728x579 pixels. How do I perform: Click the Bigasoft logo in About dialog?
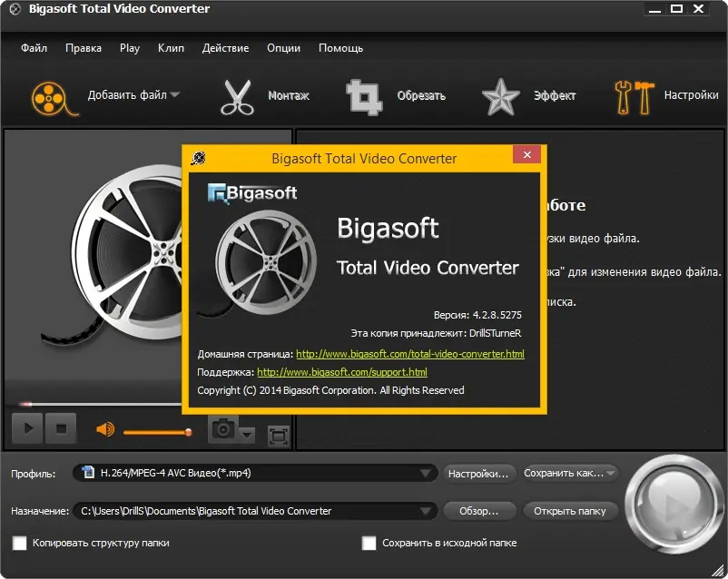tap(252, 193)
